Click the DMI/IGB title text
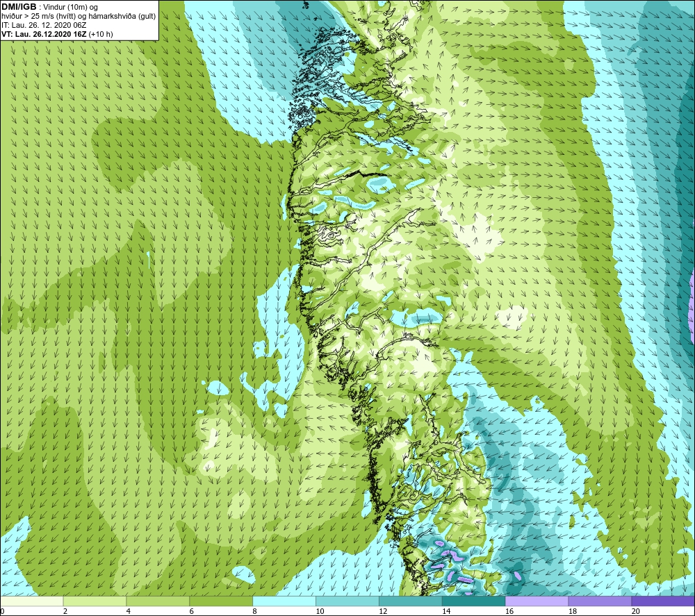The image size is (695, 616). pos(19,7)
